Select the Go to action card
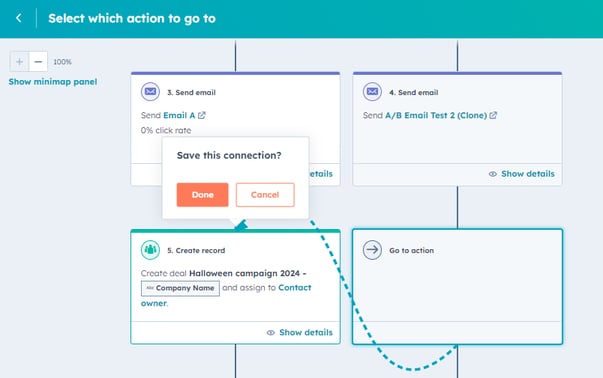Viewport: 603px width, 378px height. tap(457, 286)
